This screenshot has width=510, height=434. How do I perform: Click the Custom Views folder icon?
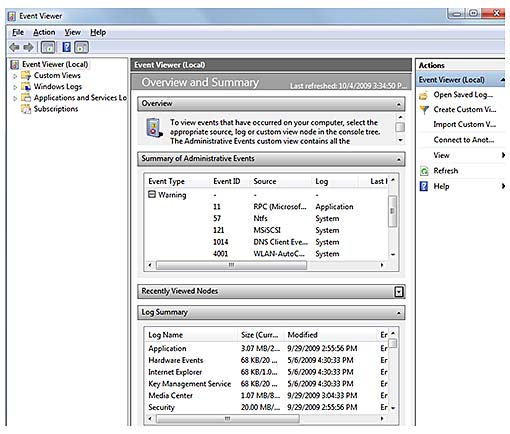[x=26, y=75]
